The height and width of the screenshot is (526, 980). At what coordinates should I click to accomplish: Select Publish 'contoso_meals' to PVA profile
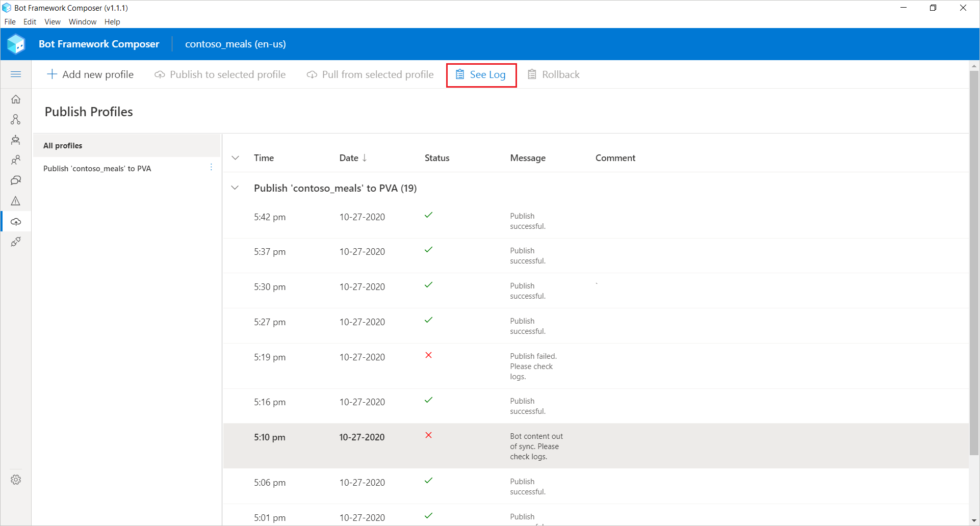click(x=127, y=168)
